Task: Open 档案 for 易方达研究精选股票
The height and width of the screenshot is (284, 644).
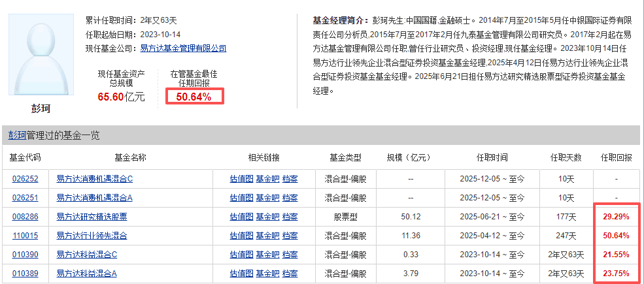Action: (290, 217)
